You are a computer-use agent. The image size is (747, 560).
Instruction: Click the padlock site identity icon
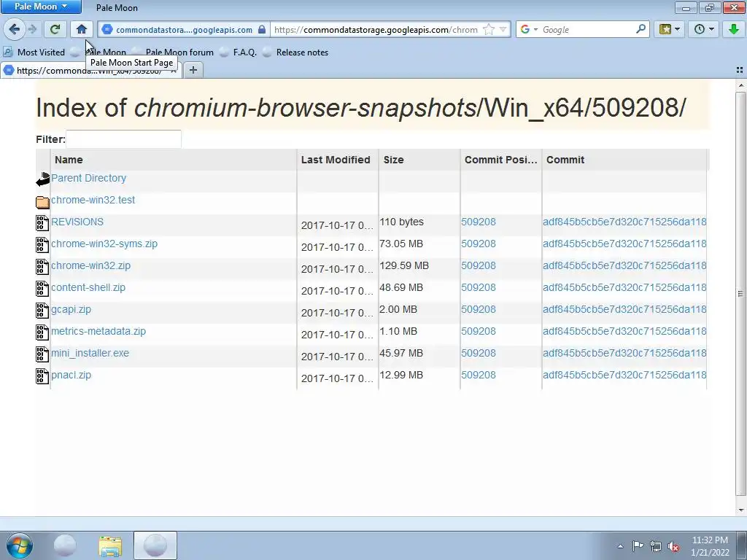[262, 29]
